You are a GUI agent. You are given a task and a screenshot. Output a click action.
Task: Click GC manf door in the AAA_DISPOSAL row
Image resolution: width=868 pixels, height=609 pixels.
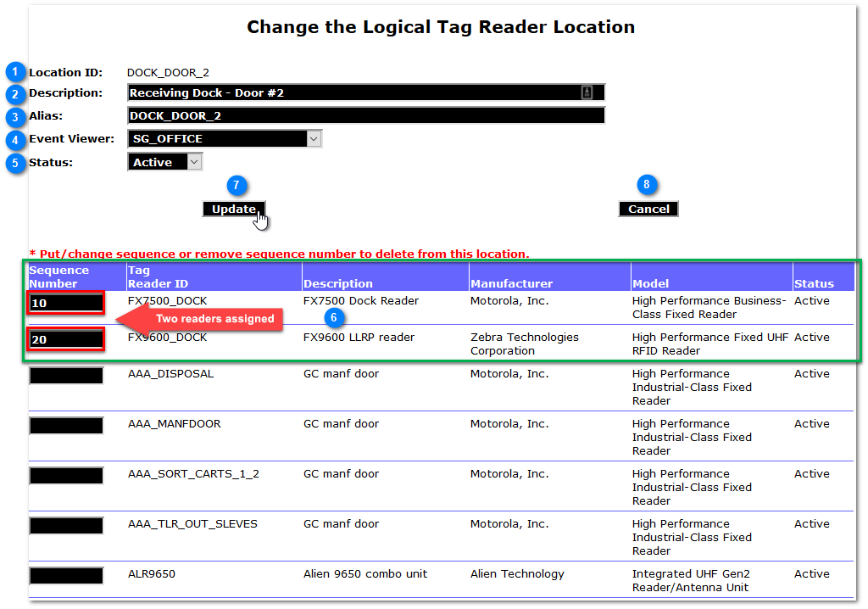341,373
